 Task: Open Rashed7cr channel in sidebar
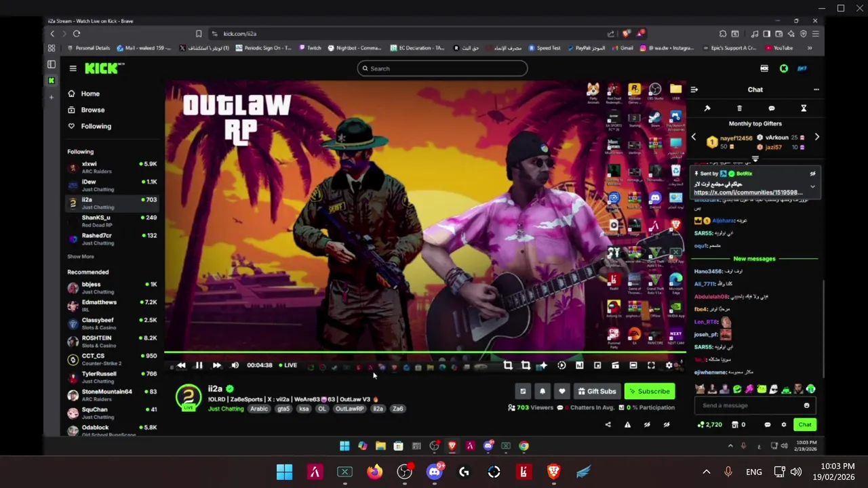[x=113, y=239]
